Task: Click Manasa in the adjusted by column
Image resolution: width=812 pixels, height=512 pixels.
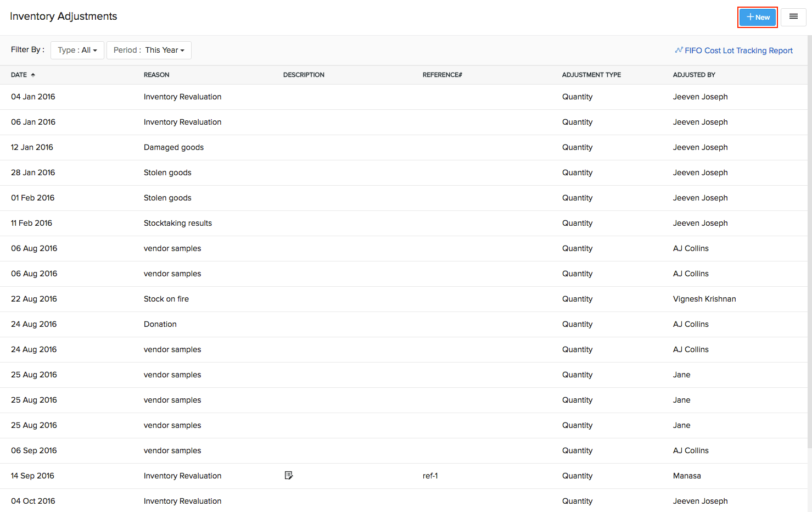Action: tap(687, 476)
